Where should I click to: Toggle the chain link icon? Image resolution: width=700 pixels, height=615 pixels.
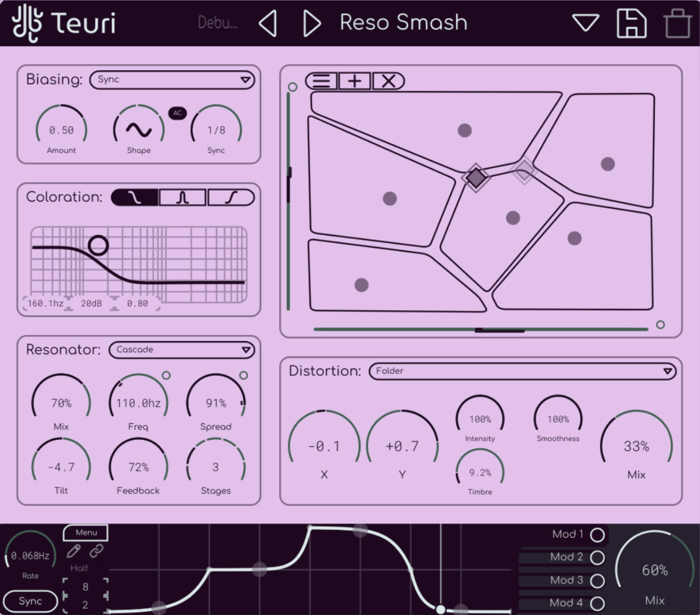click(96, 551)
